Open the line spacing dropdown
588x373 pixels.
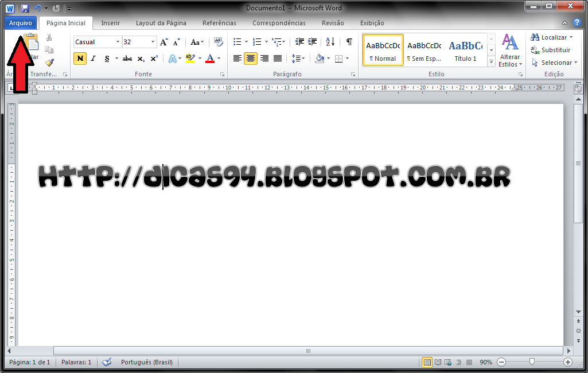(x=297, y=58)
